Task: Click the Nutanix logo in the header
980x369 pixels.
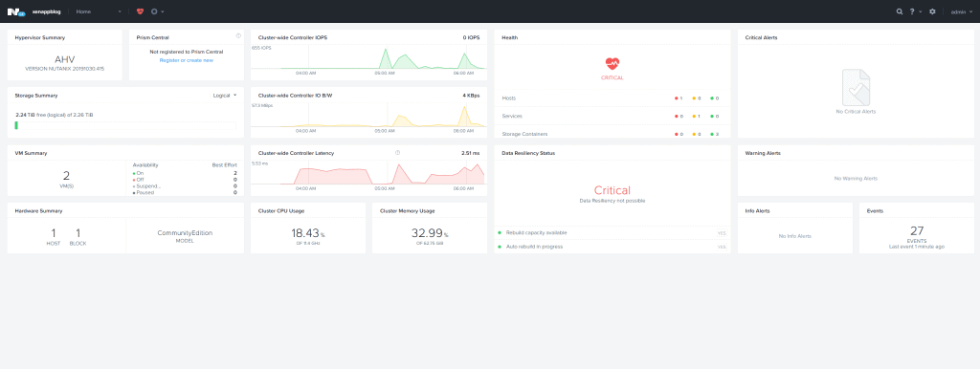Action: click(x=15, y=11)
